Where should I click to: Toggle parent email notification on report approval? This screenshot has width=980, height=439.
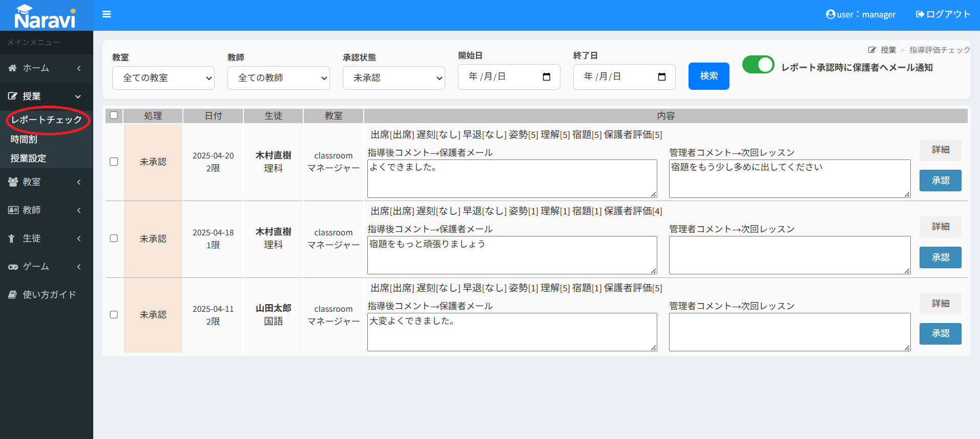pyautogui.click(x=758, y=65)
